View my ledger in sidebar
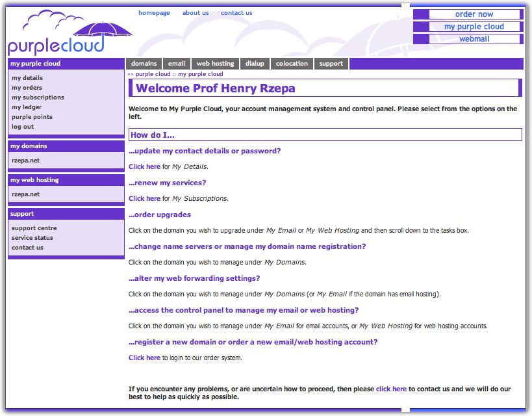Image resolution: width=532 pixels, height=416 pixels. coord(27,107)
